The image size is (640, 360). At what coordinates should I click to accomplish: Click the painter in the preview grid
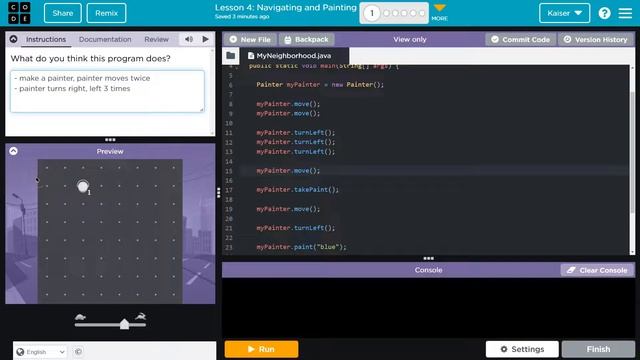(x=83, y=187)
